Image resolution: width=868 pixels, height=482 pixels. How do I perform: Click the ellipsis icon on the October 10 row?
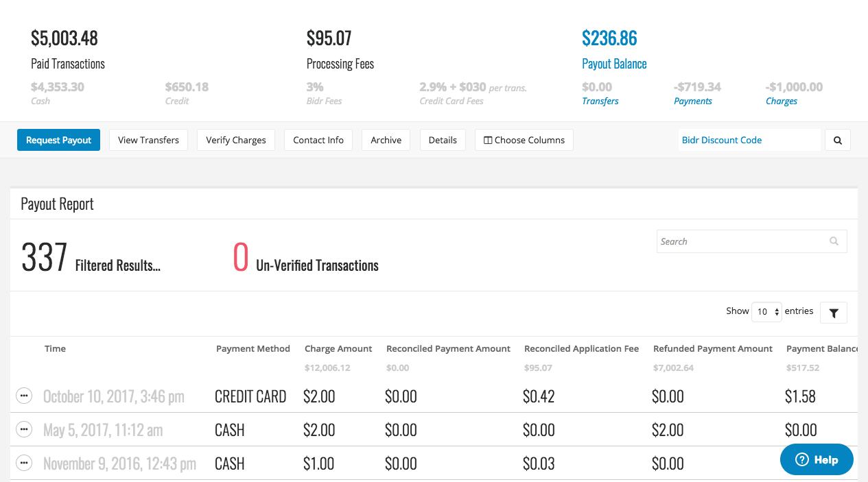(x=24, y=396)
